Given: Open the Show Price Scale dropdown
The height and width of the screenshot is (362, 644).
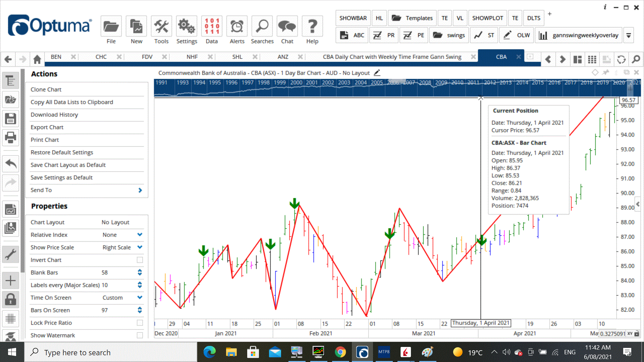Looking at the screenshot, I should (x=140, y=247).
